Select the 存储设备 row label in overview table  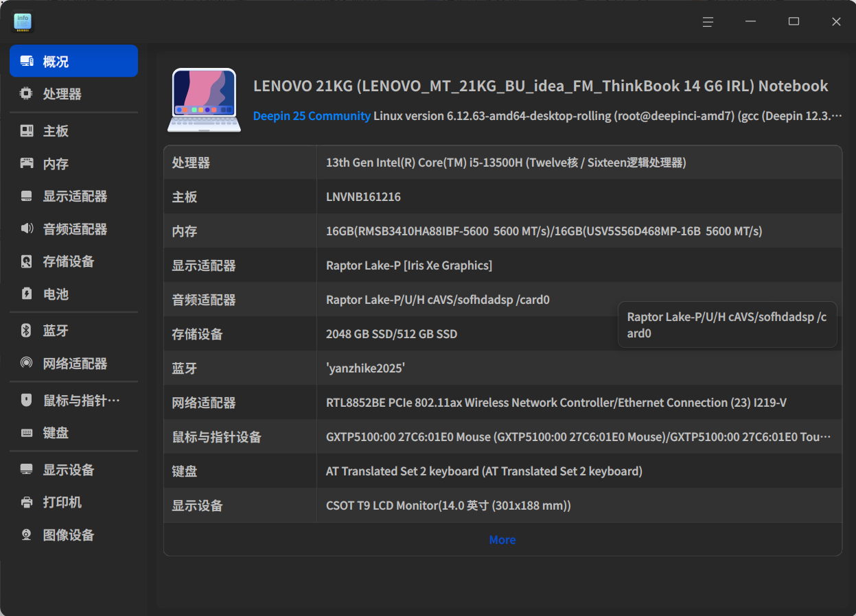click(197, 334)
